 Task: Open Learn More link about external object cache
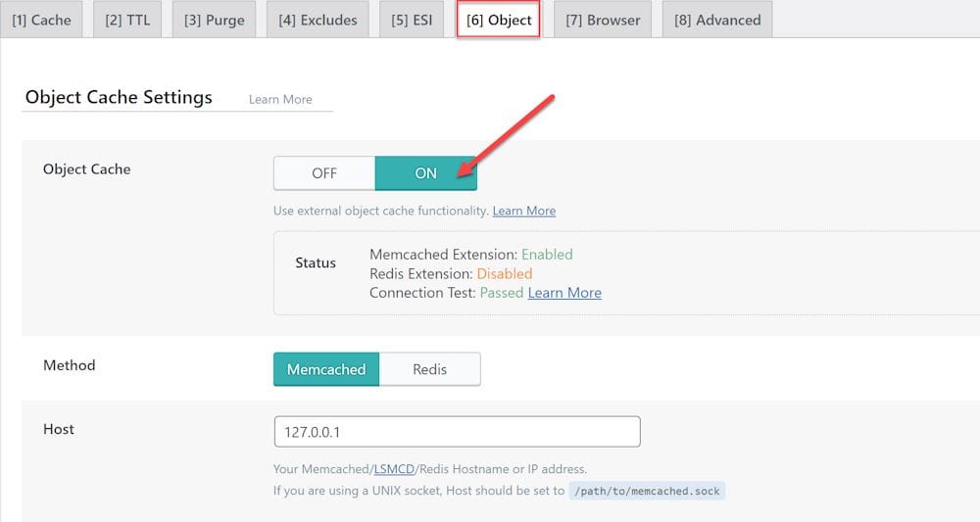[x=523, y=211]
